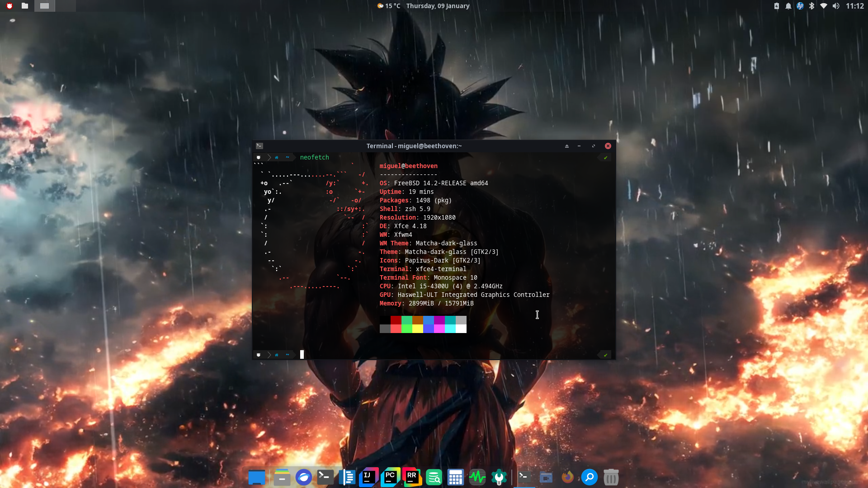Click Thursday, 09 January date label
868x488 pixels.
pos(438,6)
